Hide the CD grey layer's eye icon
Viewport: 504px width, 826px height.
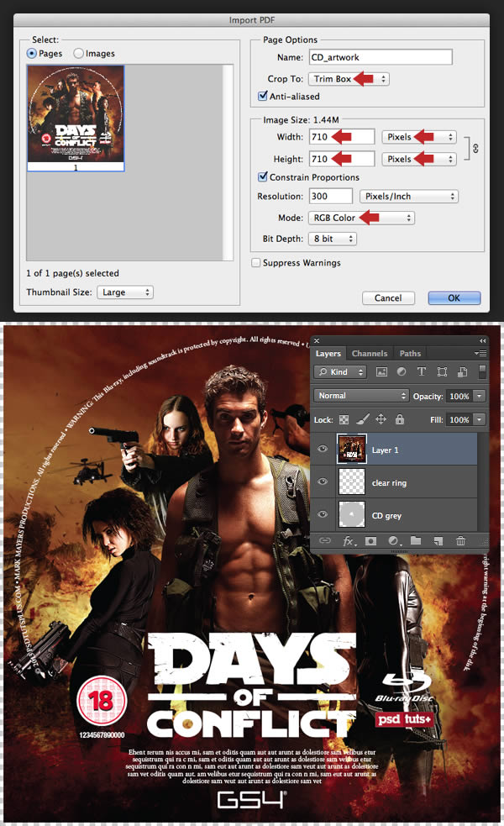pyautogui.click(x=323, y=514)
